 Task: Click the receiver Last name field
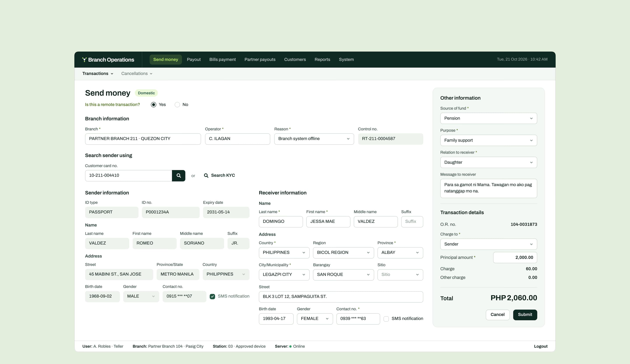pos(281,222)
